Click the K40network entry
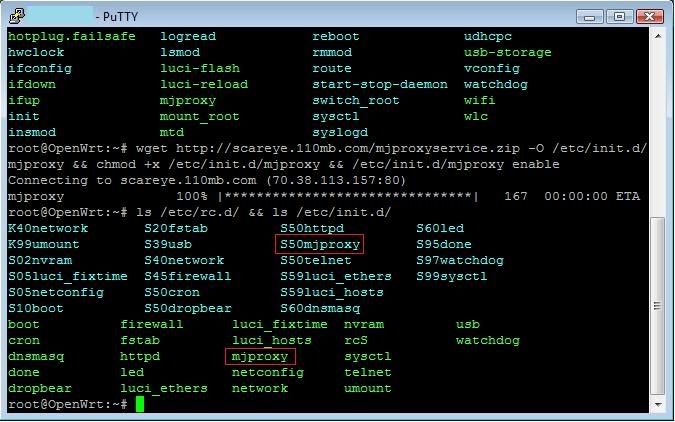The width and height of the screenshot is (675, 422). (x=48, y=228)
